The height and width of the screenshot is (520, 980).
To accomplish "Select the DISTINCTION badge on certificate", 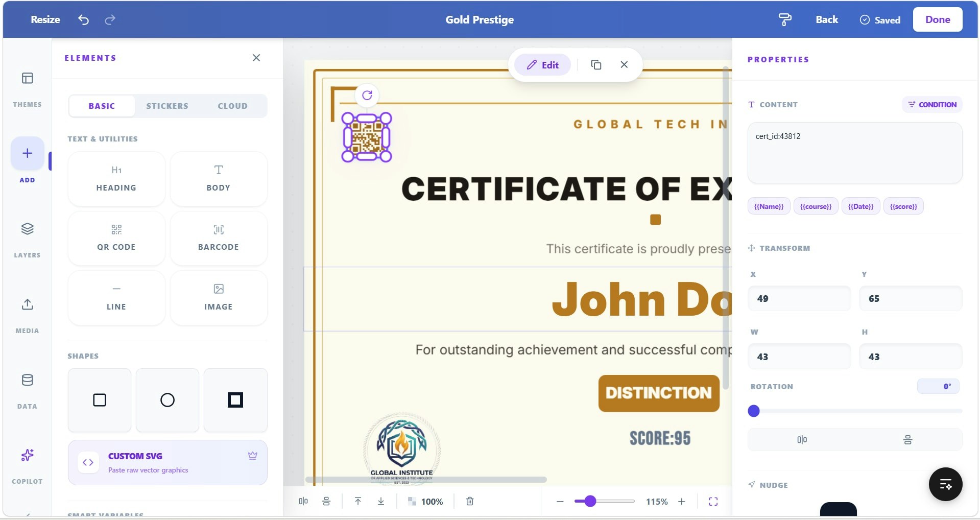I will (659, 393).
